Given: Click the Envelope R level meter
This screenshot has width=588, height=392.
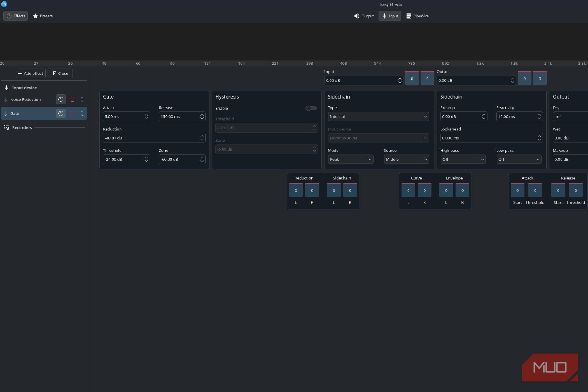Looking at the screenshot, I should tap(462, 190).
